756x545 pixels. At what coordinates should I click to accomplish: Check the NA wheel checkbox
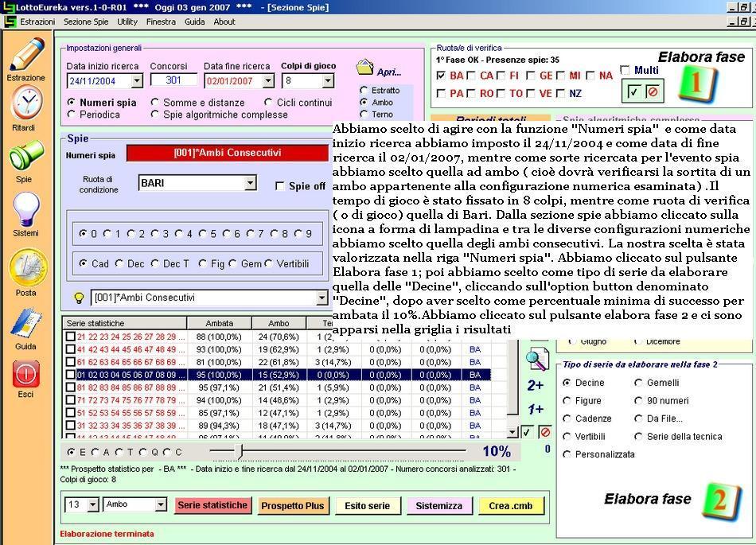tap(590, 76)
